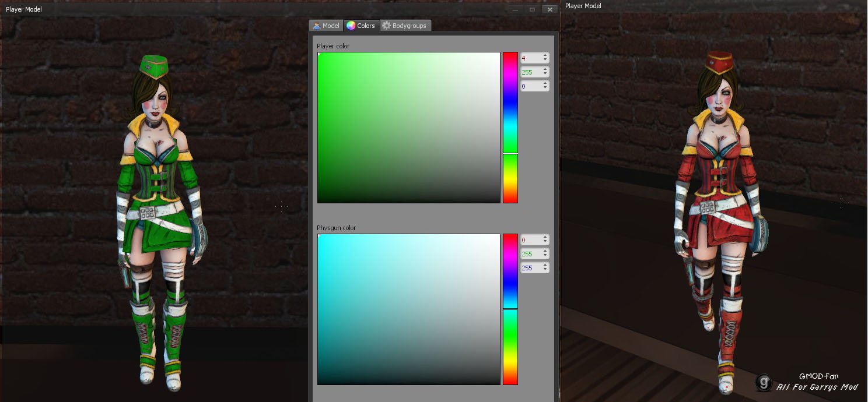Decrease Physgun color blue value with down arrow
This screenshot has height=402, width=868.
(545, 270)
